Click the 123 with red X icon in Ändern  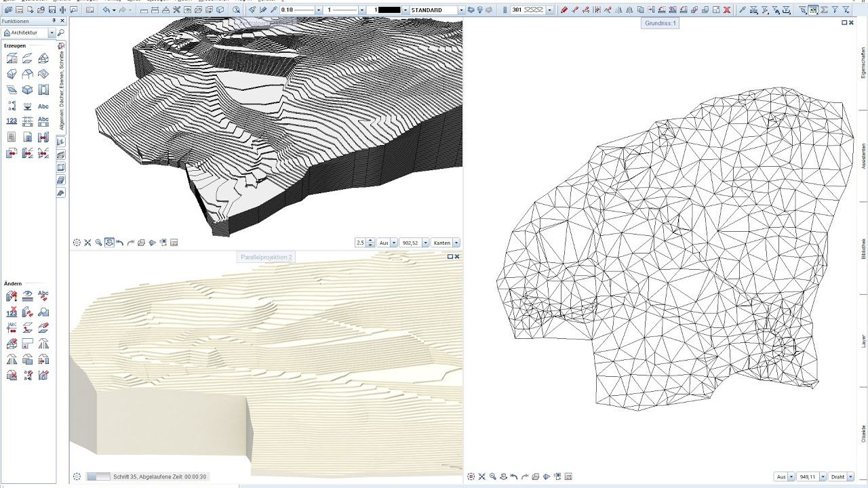12,312
